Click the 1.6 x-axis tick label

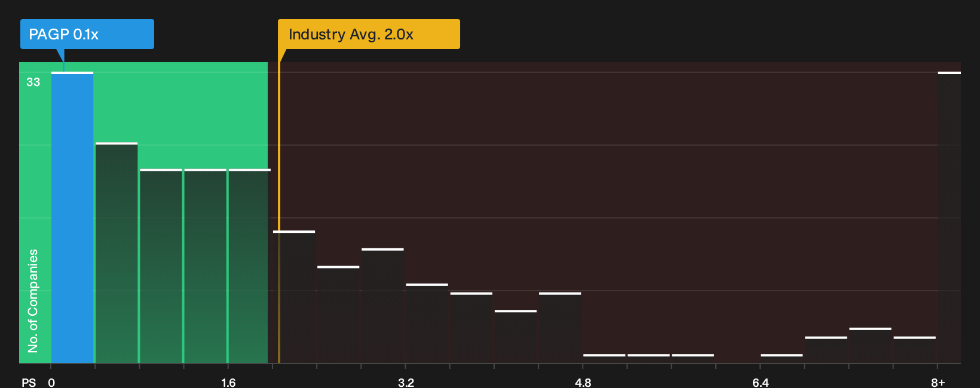[x=228, y=383]
